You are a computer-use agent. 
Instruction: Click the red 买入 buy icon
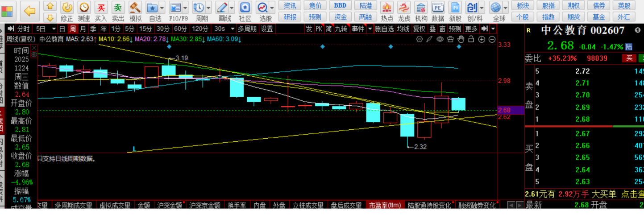pos(101,8)
